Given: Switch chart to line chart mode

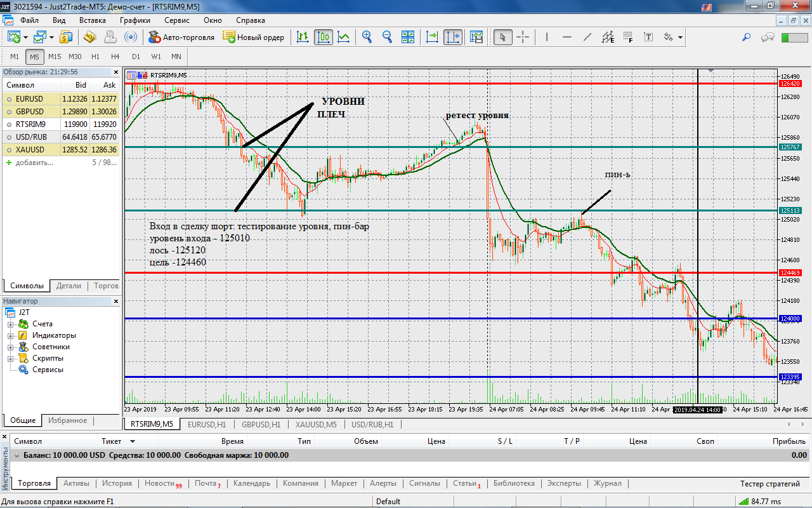Looking at the screenshot, I should tap(344, 37).
